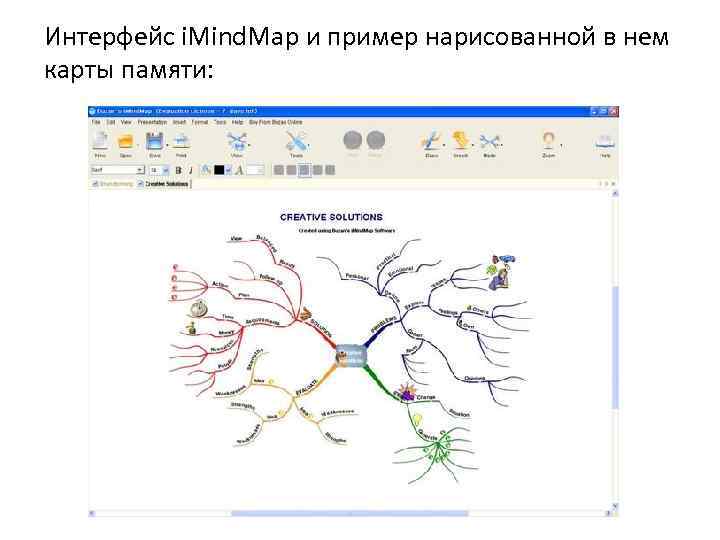Select the Draw tool icon
This screenshot has height=540, width=720.
(431, 141)
